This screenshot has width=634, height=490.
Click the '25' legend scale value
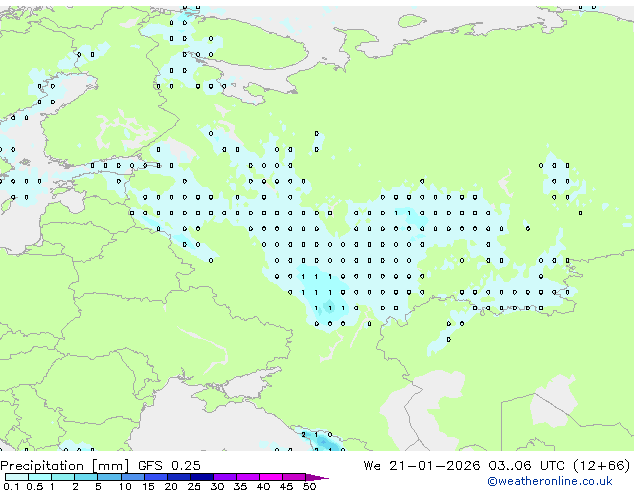click(194, 486)
